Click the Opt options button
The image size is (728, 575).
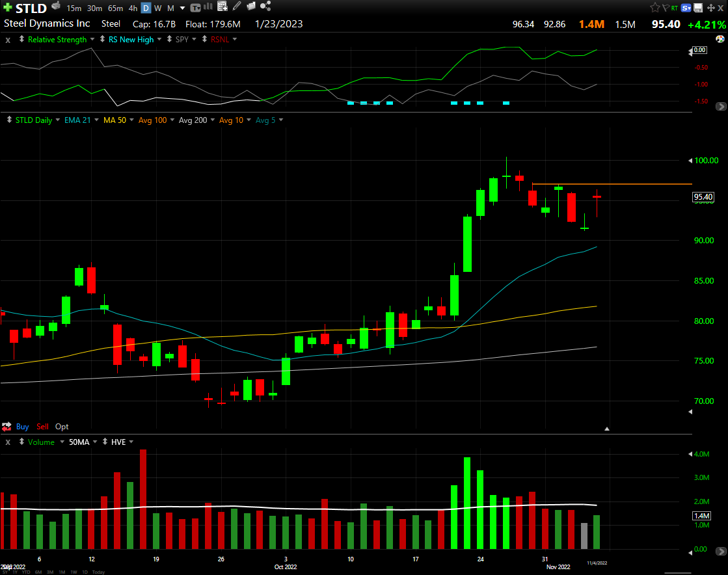62,427
